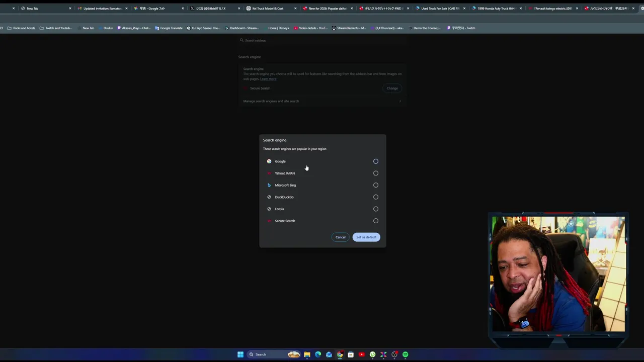Click the Set as default button
Screen dimensions: 644x362
point(366,237)
